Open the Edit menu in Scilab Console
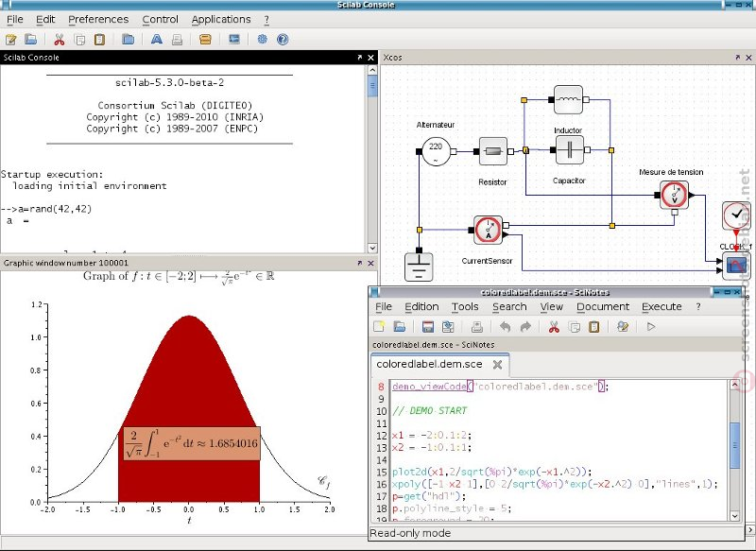This screenshot has width=756, height=551. coord(45,19)
